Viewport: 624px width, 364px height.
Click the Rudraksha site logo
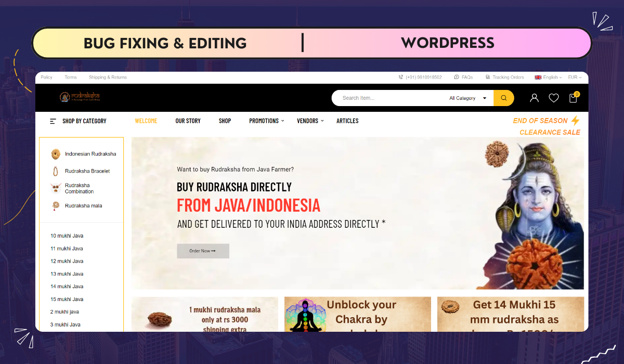tap(80, 97)
